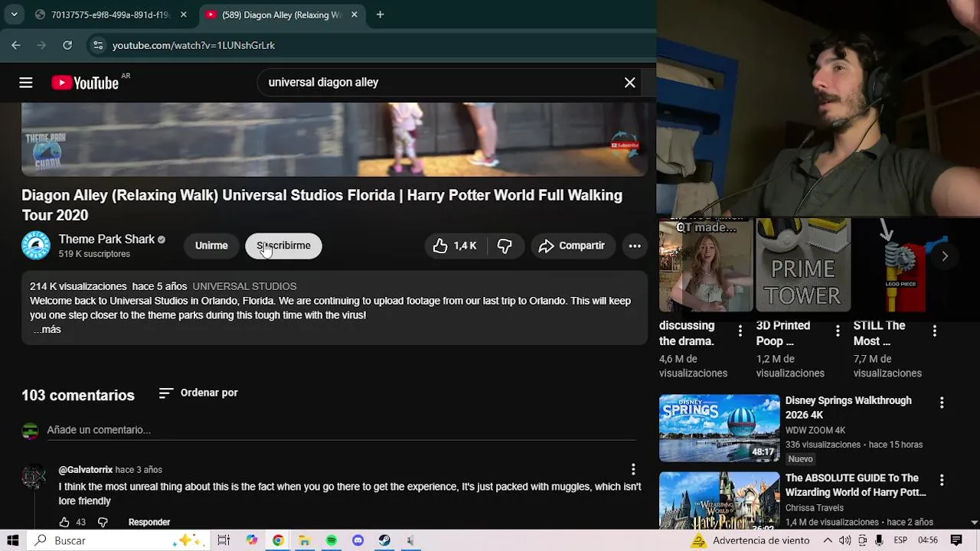Close the first 70137575 tab

click(183, 15)
